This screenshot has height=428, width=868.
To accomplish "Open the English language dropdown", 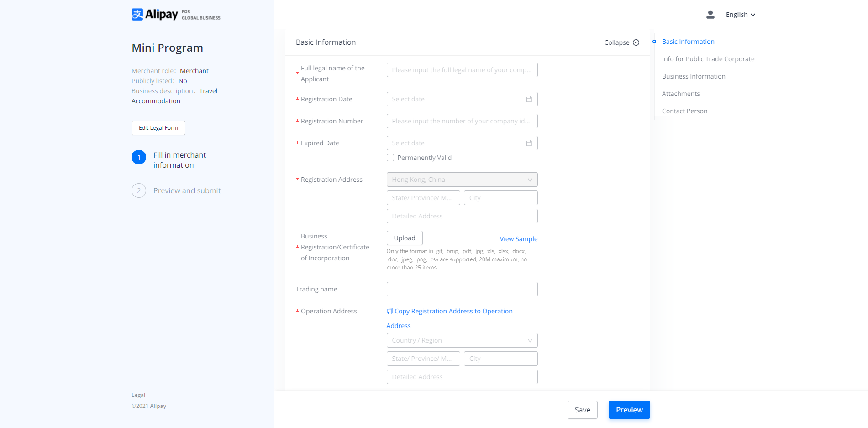I will pos(740,15).
